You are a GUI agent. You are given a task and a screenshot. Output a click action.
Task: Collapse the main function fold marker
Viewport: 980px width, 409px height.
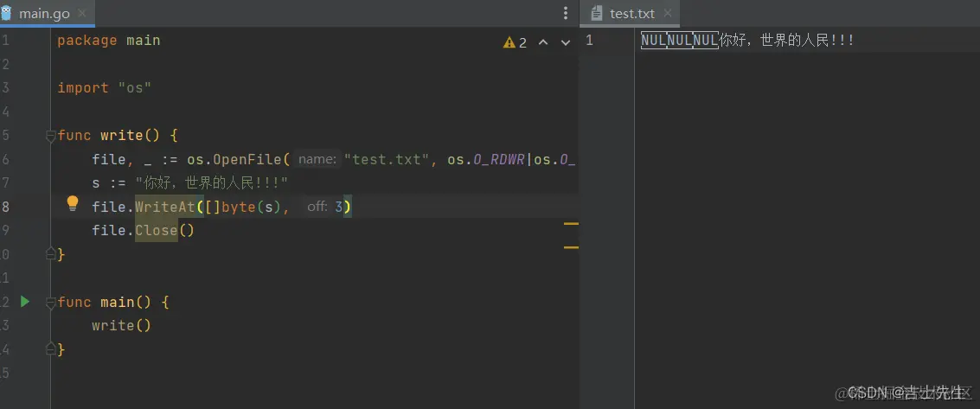click(51, 303)
